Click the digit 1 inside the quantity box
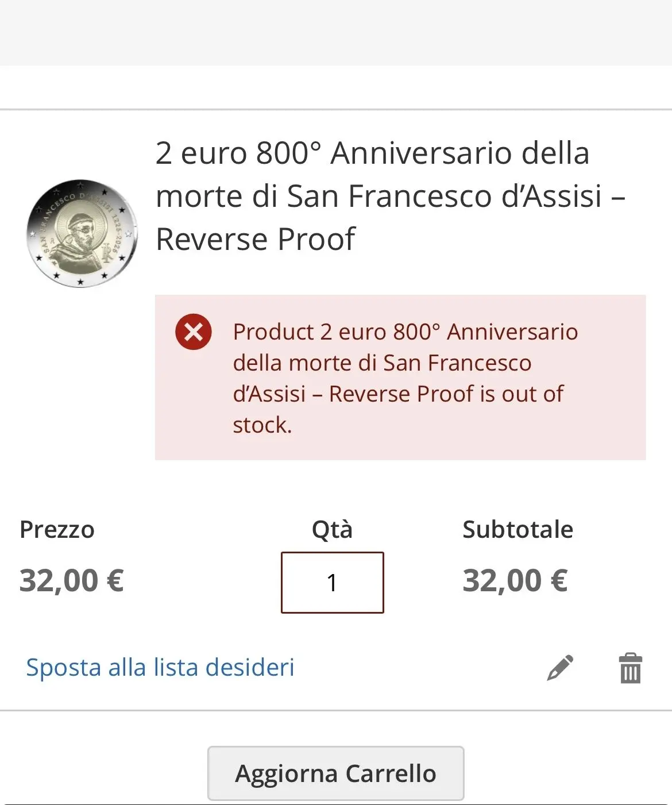672x805 pixels. tap(332, 583)
